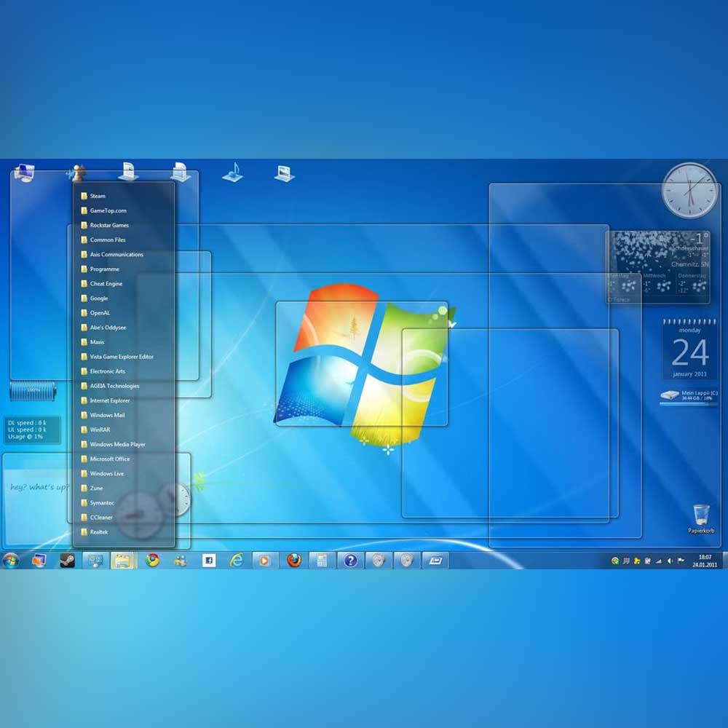Click the volume speaker tray icon

pyautogui.click(x=670, y=561)
